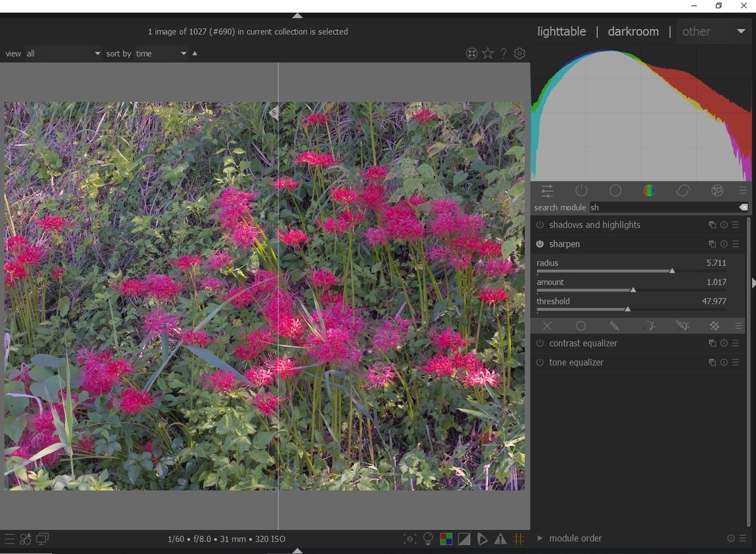Open the styles quick-apply icon in the bottom bar
Screen dimensions: 756x554
[25, 539]
